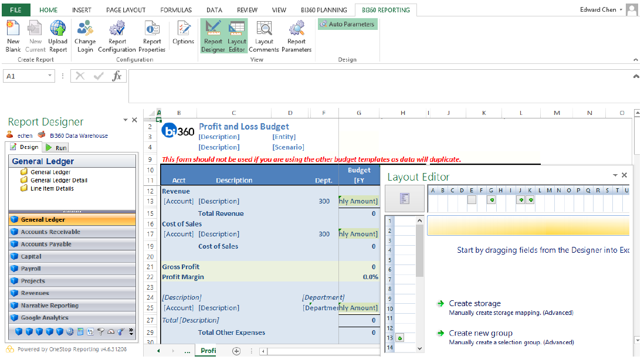Select the Google Analytics module

(x=72, y=318)
